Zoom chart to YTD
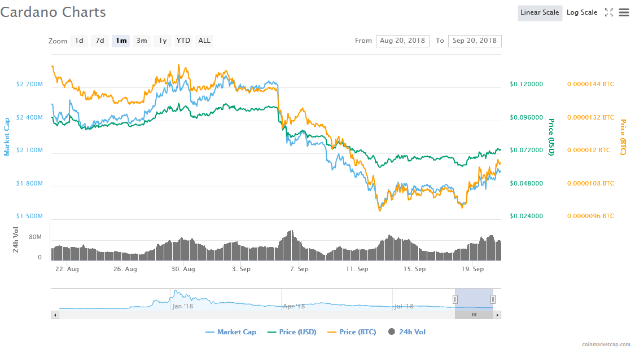This screenshot has height=349, width=644. coord(183,41)
